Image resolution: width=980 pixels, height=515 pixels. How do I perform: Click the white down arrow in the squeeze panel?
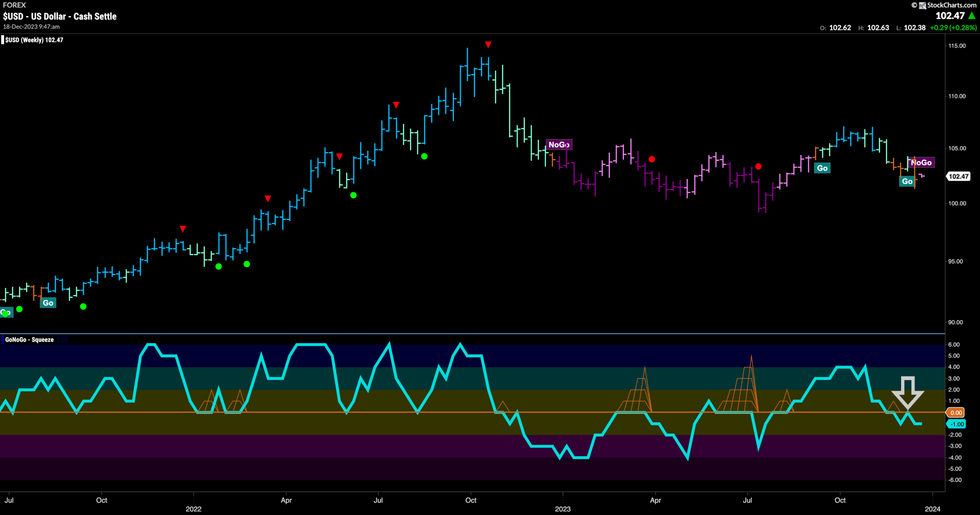coord(908,393)
